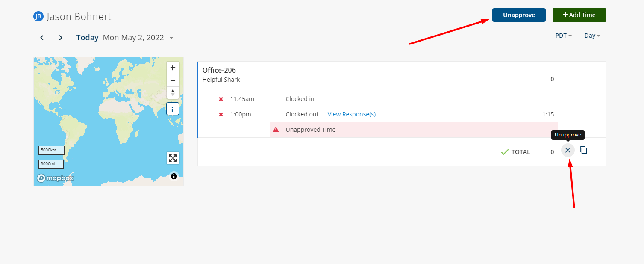This screenshot has height=264, width=644.
Task: Select the Office-206 entry title
Action: [219, 70]
